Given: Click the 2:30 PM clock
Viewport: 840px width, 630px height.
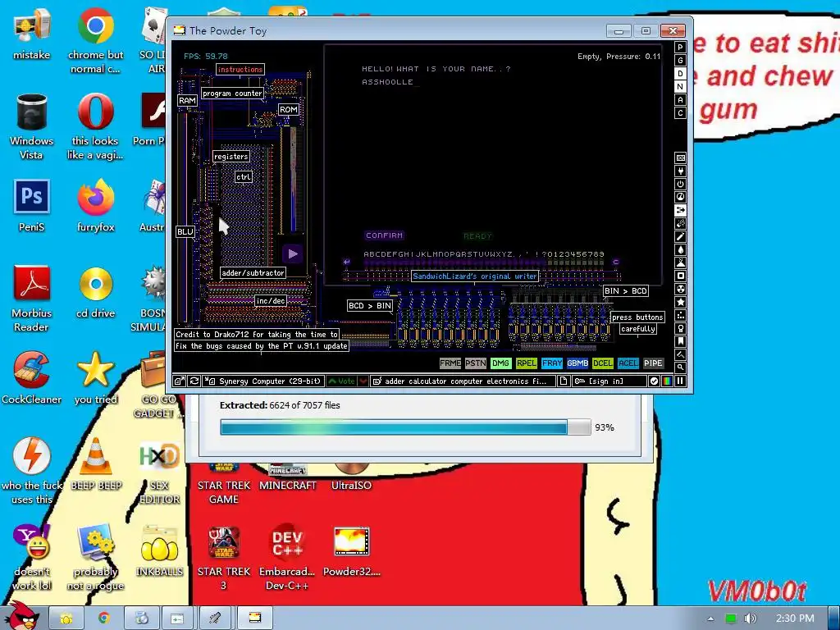Looking at the screenshot, I should (x=795, y=619).
